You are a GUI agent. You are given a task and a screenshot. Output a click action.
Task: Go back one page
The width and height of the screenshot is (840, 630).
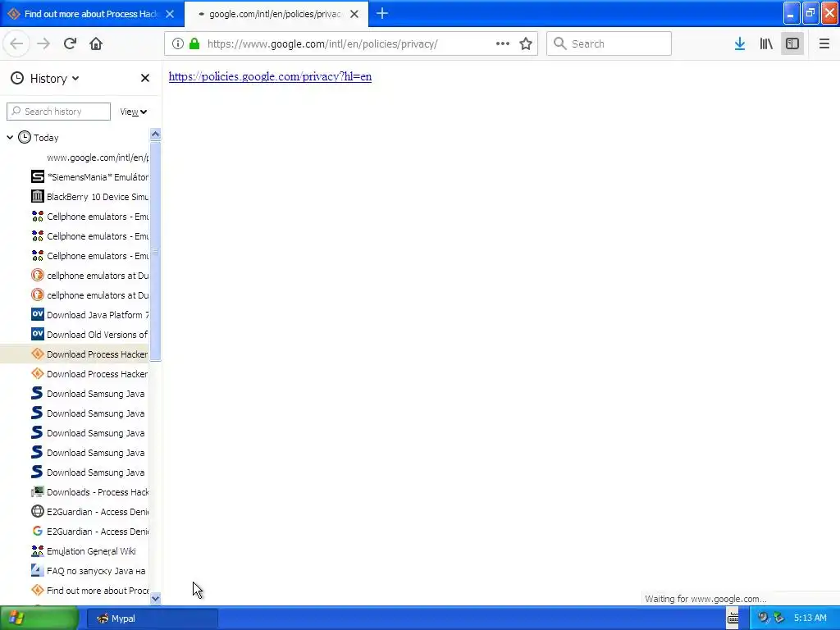16,44
